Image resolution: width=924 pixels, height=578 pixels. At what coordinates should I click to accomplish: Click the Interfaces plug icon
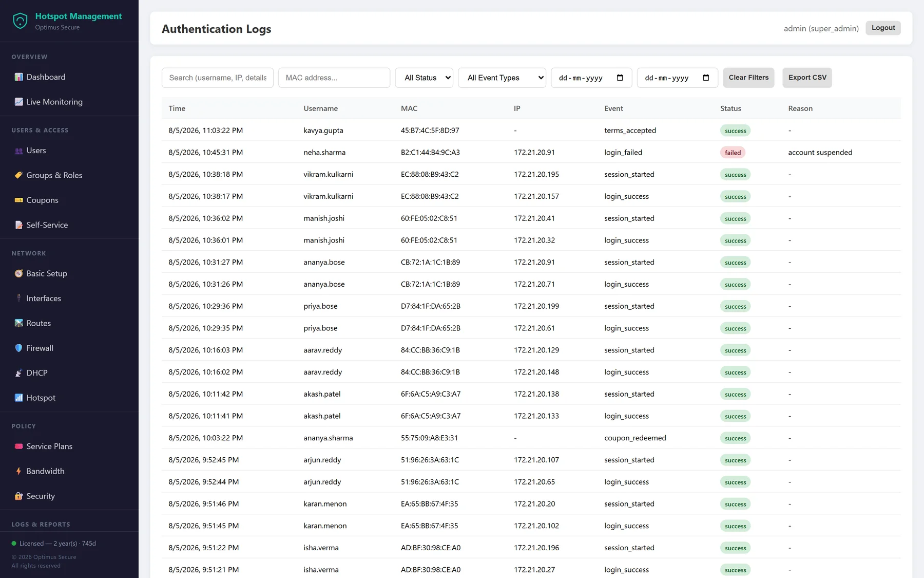[18, 299]
